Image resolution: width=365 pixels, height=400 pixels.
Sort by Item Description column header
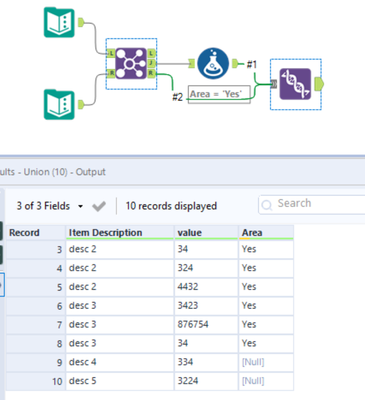pyautogui.click(x=120, y=232)
